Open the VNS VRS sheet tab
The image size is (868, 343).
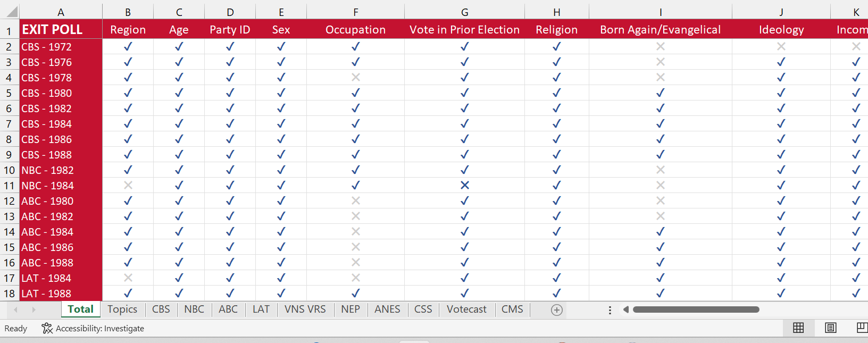[305, 309]
